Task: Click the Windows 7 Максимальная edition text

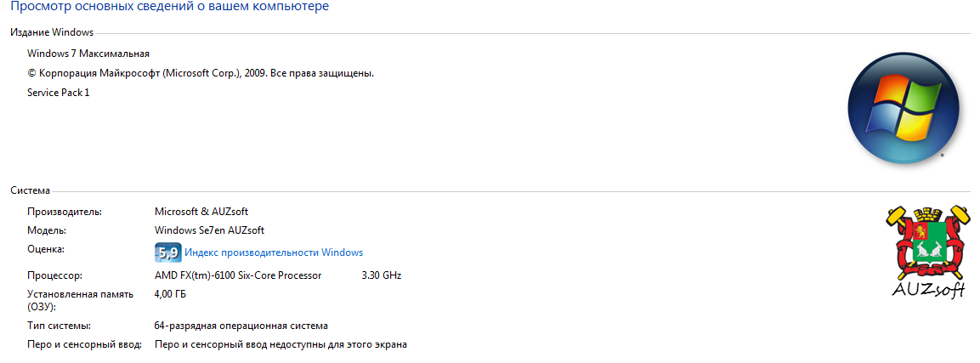Action: pyautogui.click(x=88, y=54)
